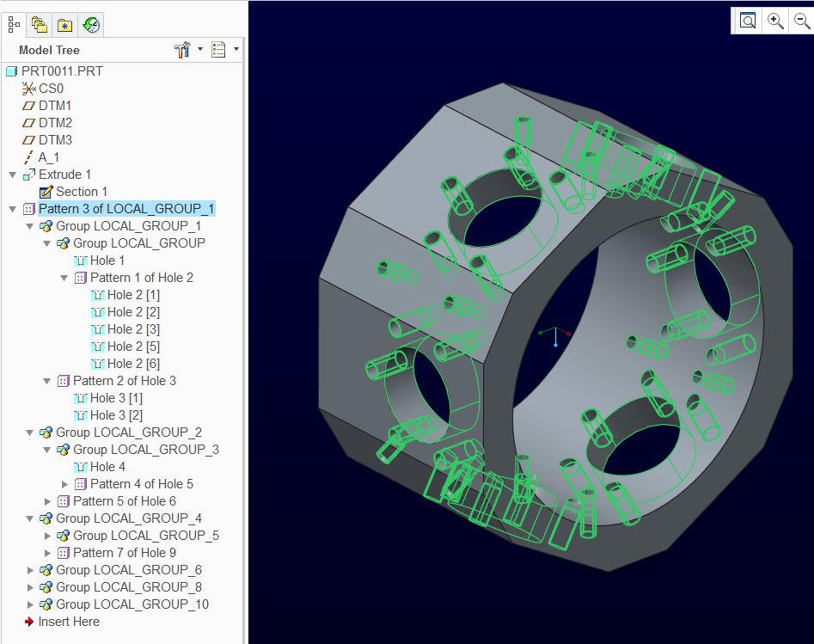
Task: Collapse the Extrude 1 node
Action: point(13,175)
